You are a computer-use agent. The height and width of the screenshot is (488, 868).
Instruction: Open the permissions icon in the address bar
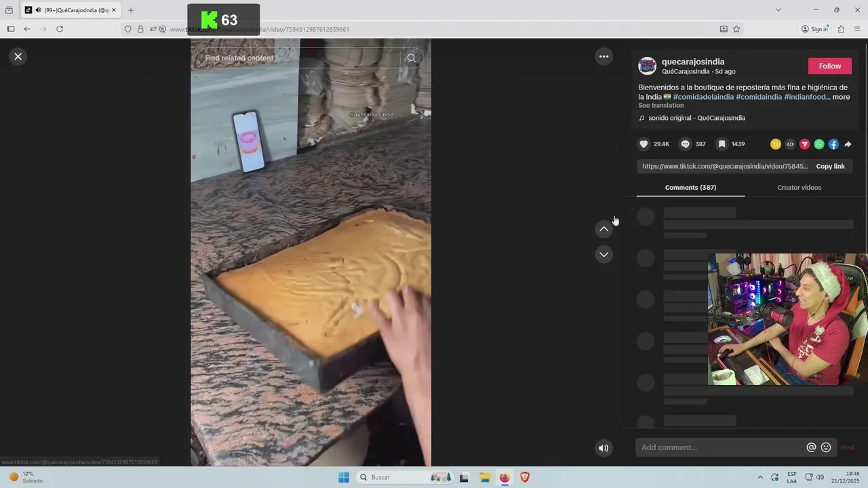point(153,29)
